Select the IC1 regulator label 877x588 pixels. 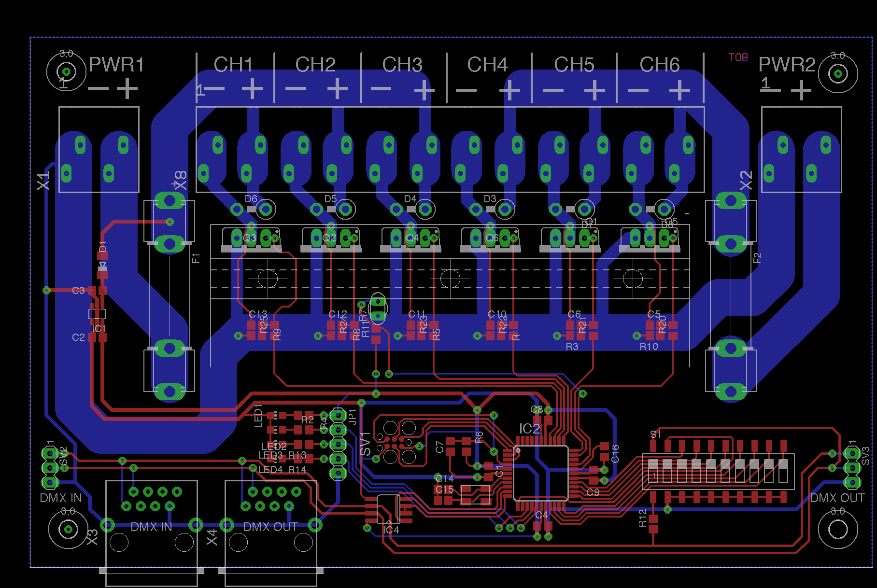99,329
